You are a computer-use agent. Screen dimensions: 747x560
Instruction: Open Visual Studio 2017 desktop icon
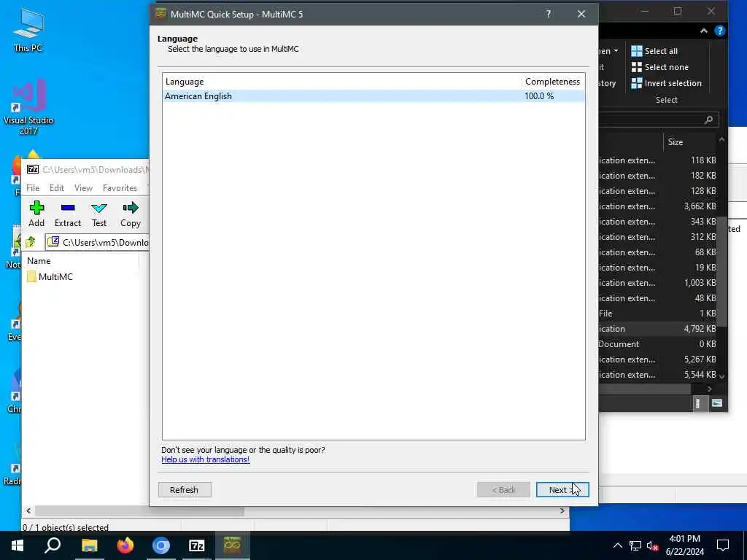click(28, 107)
